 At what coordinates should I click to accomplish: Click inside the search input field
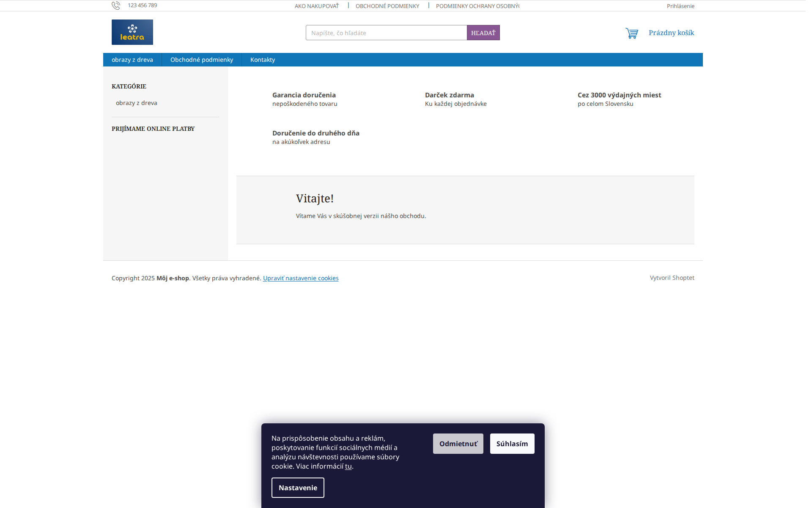(x=386, y=33)
